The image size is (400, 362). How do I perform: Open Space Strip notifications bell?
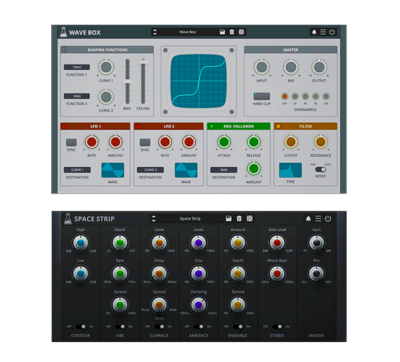308,219
